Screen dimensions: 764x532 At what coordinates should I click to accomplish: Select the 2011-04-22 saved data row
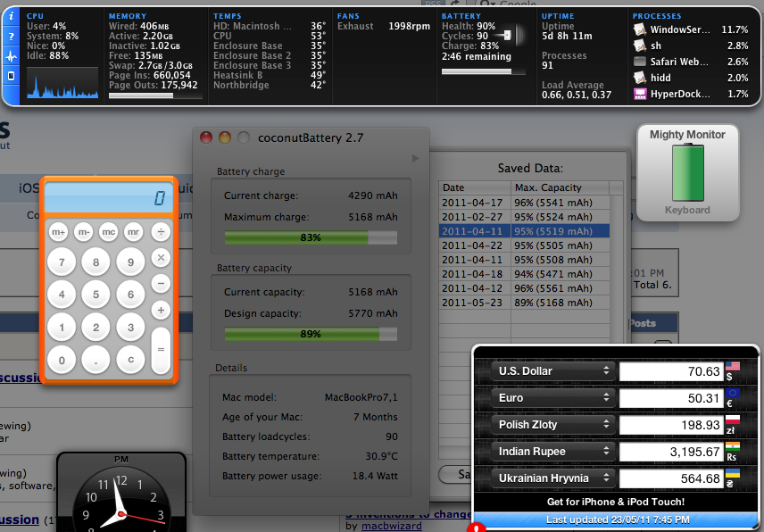point(524,245)
